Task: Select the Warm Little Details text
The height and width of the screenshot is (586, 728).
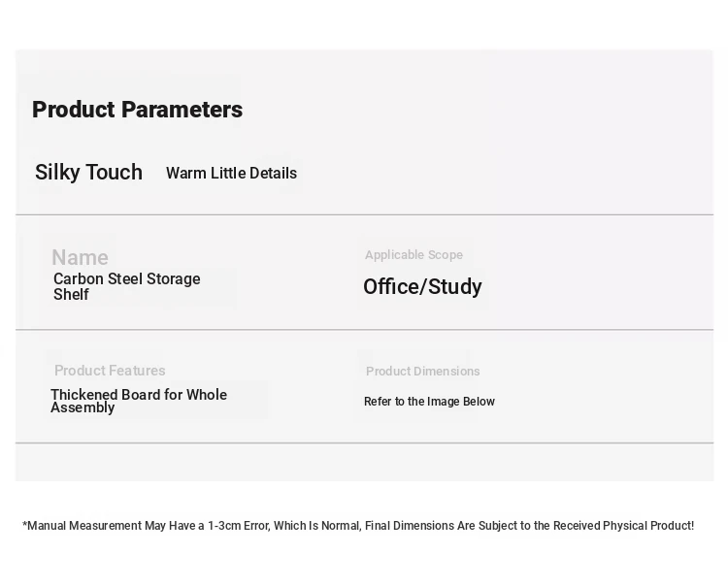Action: (x=231, y=173)
